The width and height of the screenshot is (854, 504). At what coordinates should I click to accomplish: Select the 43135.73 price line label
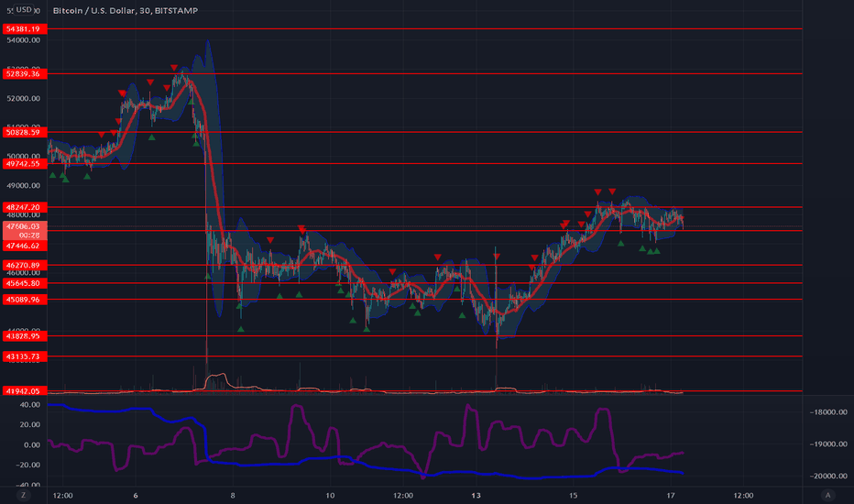[x=25, y=356]
